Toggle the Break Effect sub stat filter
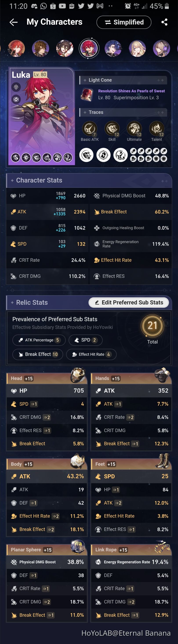The height and width of the screenshot is (644, 178). [x=37, y=354]
